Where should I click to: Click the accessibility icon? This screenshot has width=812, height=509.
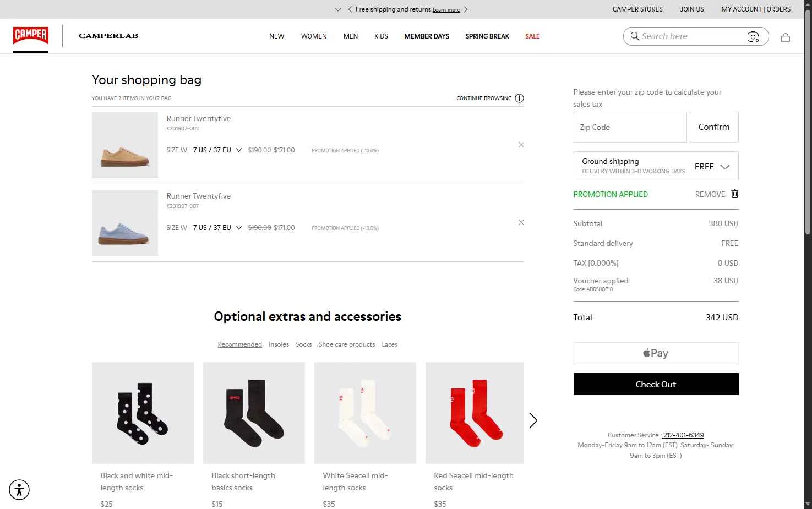pos(19,490)
